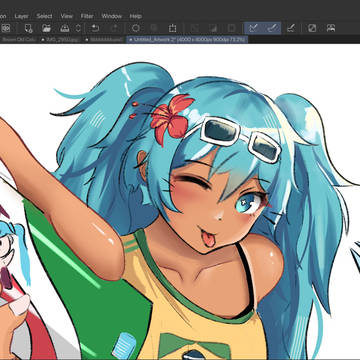Click the circular Clear icon

tap(136, 28)
